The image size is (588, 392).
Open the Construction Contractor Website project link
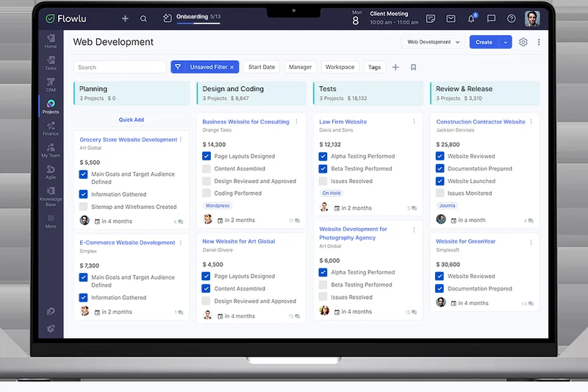click(x=480, y=122)
